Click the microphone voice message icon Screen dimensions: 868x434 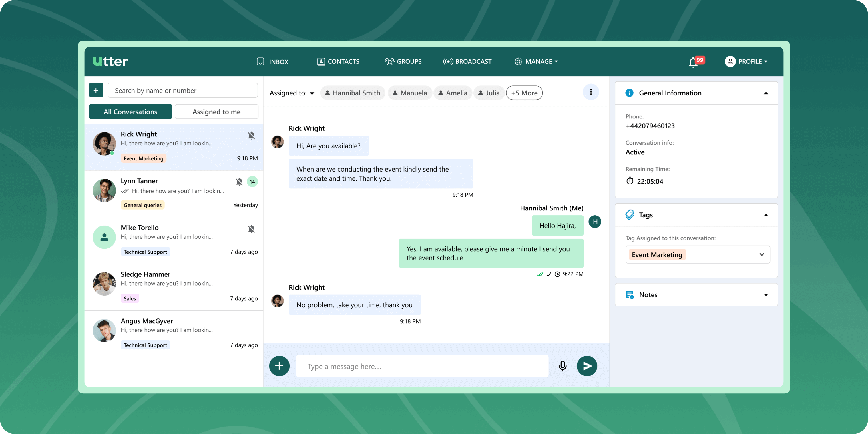point(562,366)
